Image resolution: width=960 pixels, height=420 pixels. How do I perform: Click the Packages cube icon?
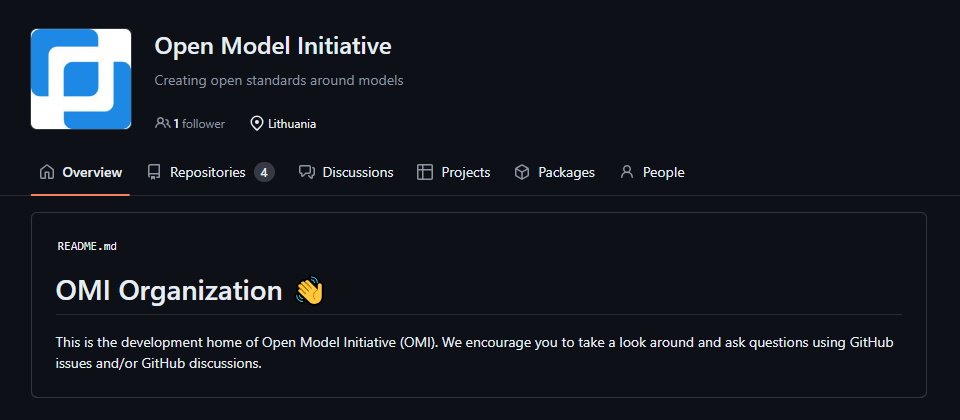[522, 172]
